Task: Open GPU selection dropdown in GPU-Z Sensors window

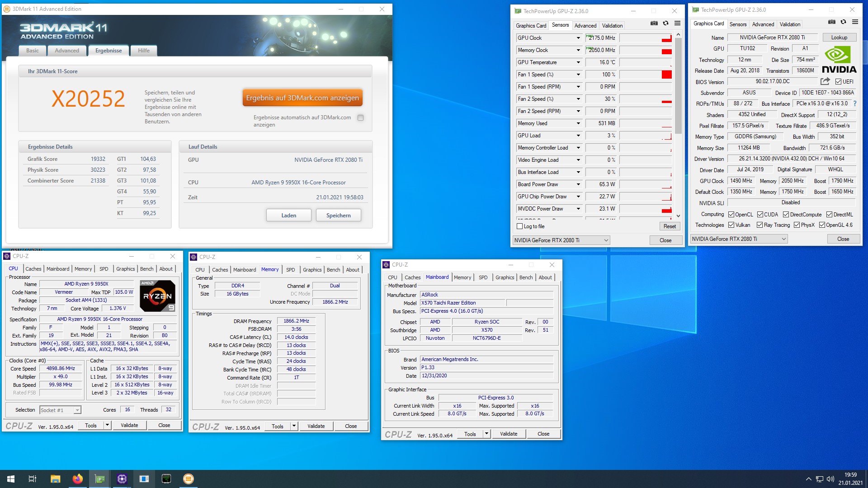Action: (561, 240)
